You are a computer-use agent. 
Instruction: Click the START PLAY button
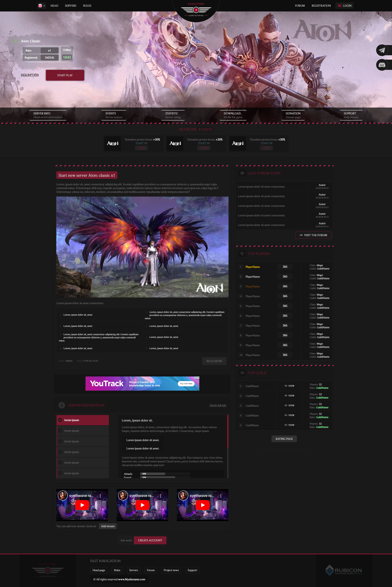pos(65,75)
